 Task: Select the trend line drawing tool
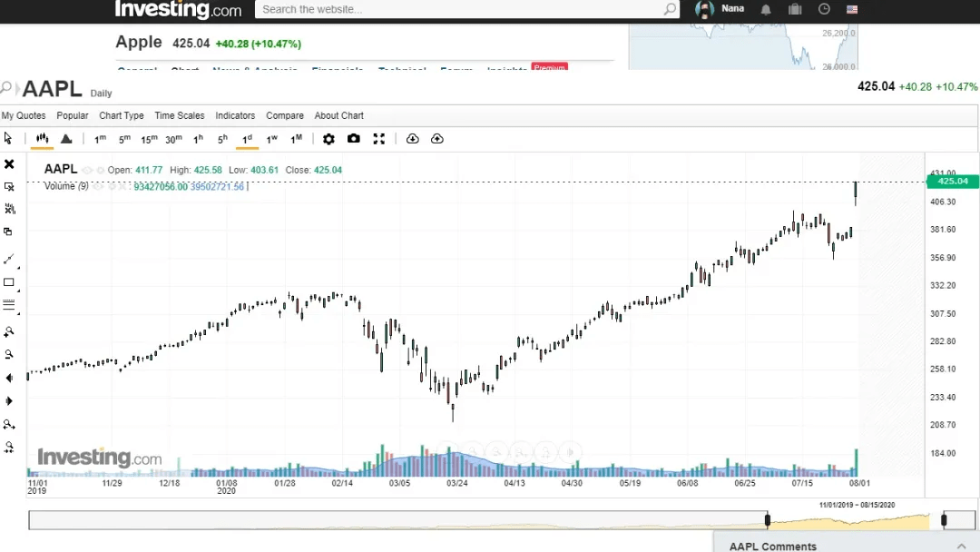click(9, 259)
